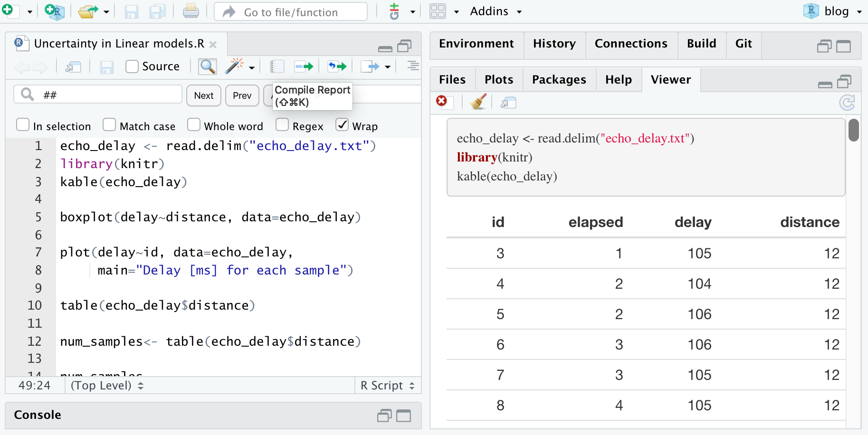The image size is (868, 435).
Task: Click the Save all documents icon
Action: (157, 11)
